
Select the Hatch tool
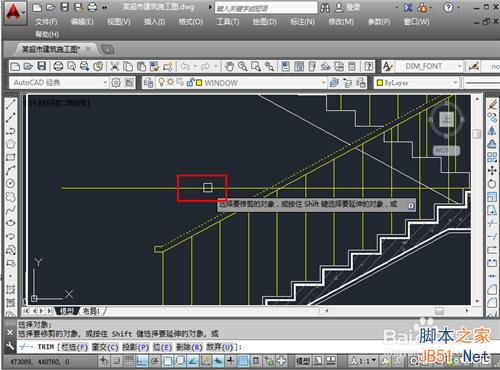[10, 289]
